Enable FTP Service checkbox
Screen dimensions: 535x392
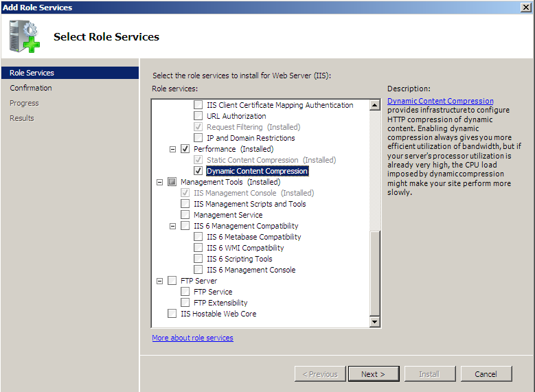185,292
